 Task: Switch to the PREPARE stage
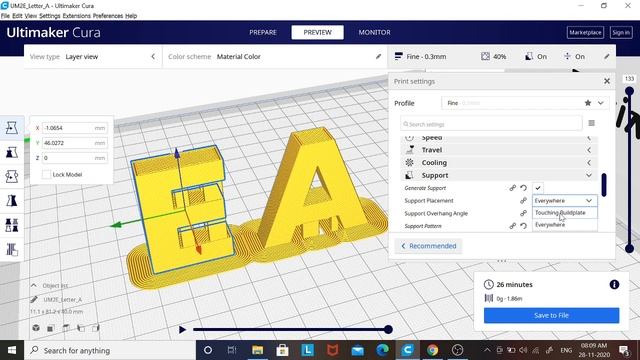tap(263, 32)
